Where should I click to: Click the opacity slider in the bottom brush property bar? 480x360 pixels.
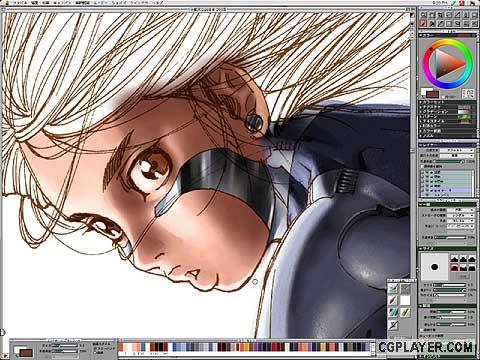(x=65, y=351)
